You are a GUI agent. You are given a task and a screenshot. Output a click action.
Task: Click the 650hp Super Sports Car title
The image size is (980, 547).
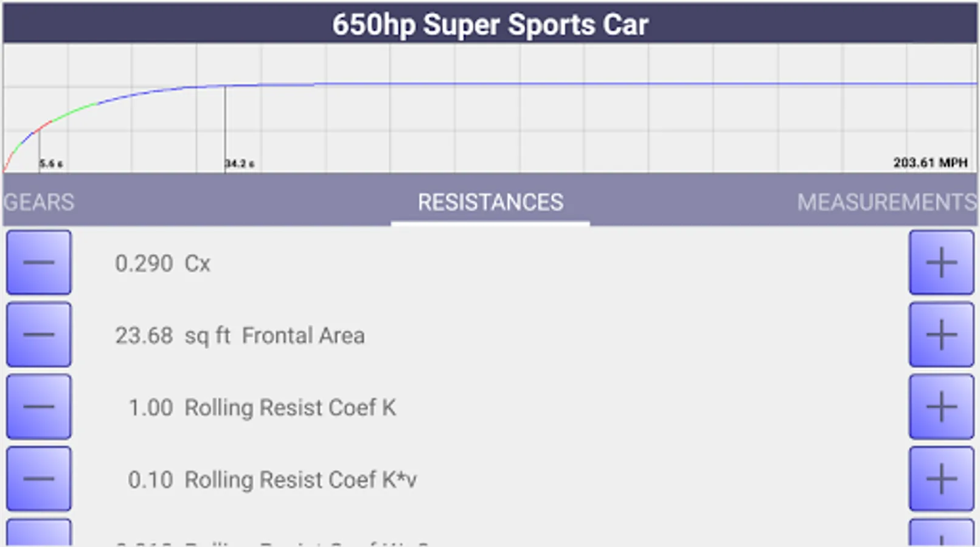click(x=490, y=24)
